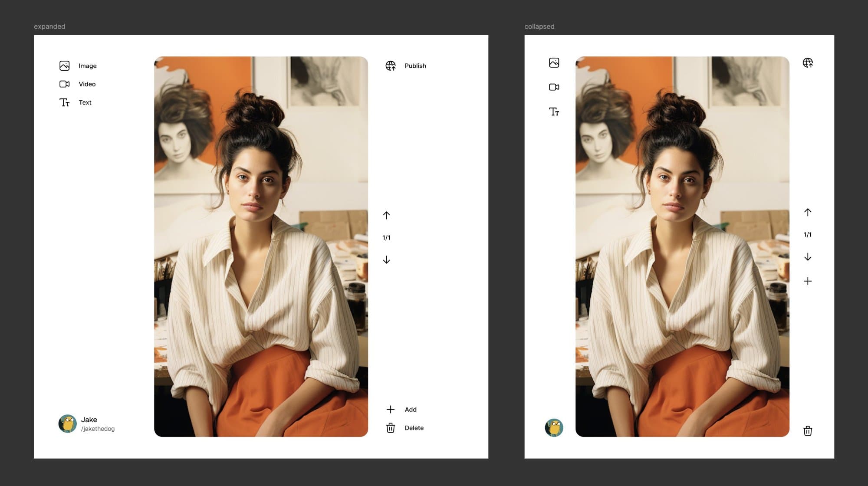Click the video icon in collapsed sidebar
Screen dimensions: 868x486
pos(554,87)
